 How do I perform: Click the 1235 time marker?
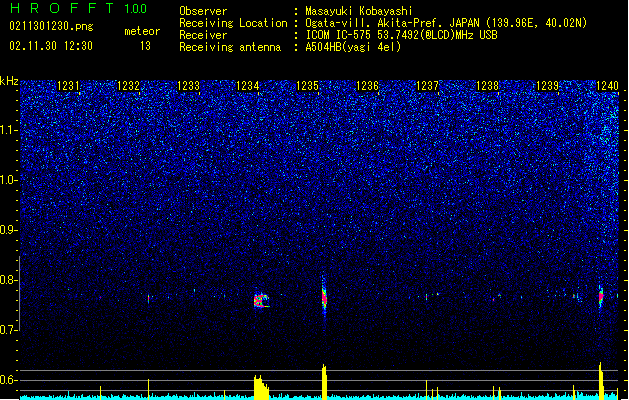[307, 86]
